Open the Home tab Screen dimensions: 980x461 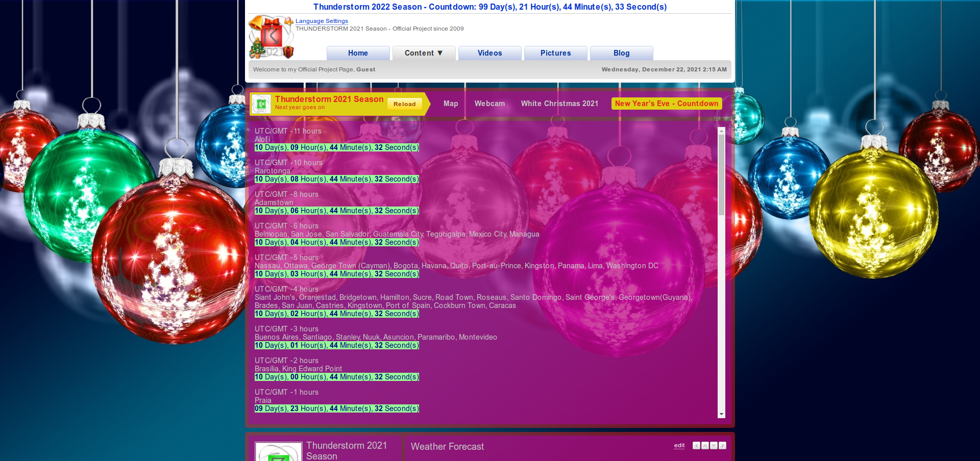click(x=358, y=53)
